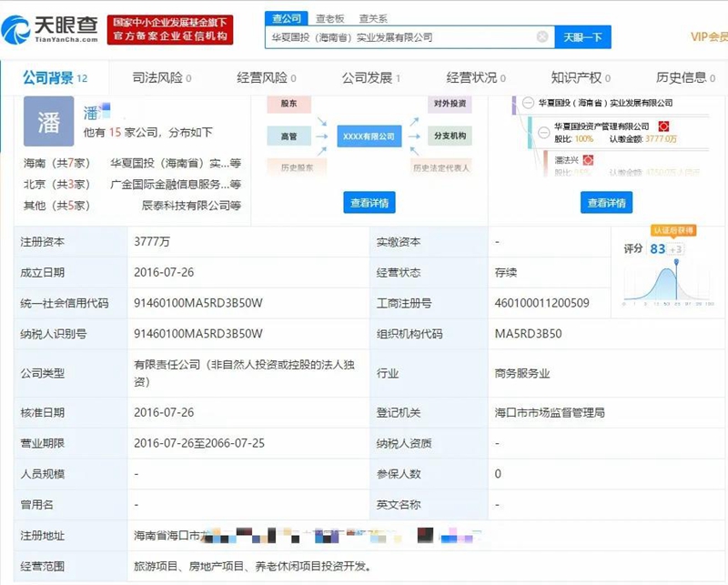
Task: Click the operating status value 存续
Action: pos(506,272)
